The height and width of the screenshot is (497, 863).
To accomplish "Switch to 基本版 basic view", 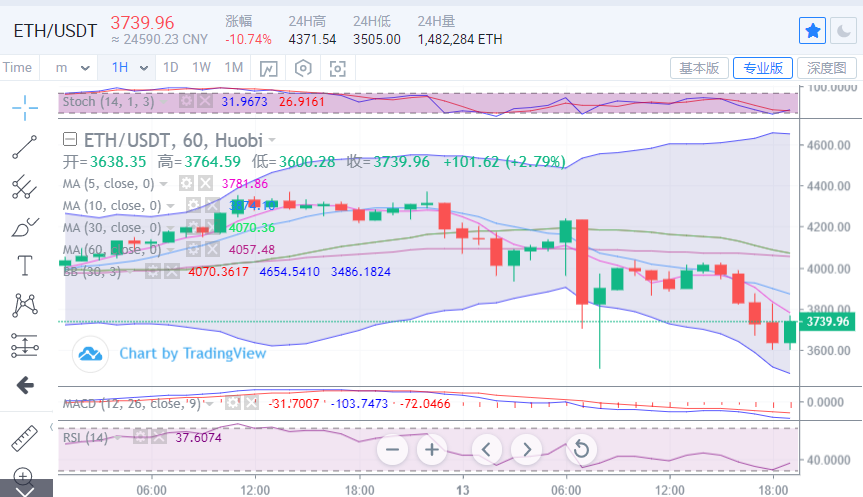I will [x=699, y=68].
